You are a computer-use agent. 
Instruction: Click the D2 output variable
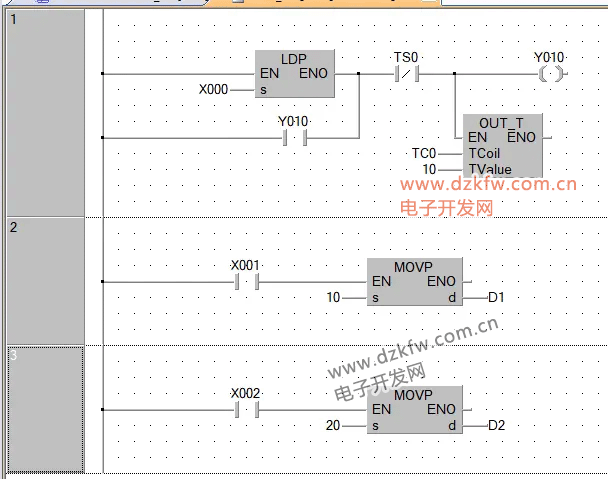tap(499, 426)
